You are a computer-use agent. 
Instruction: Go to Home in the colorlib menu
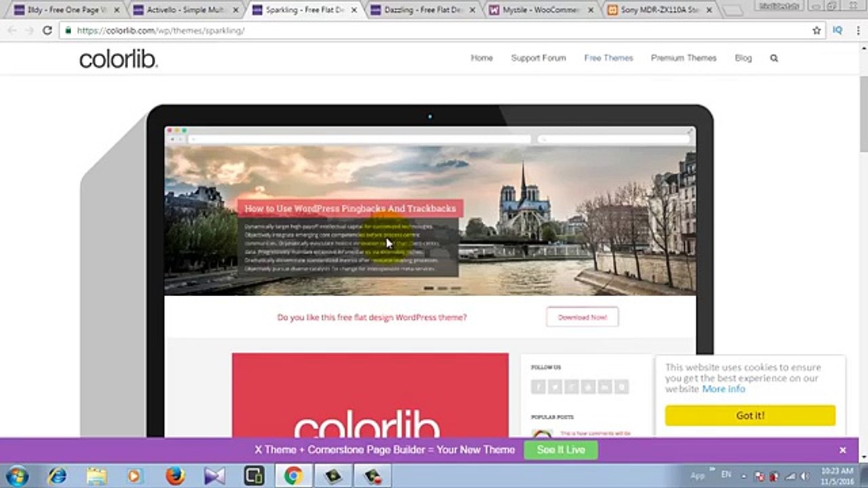[x=482, y=58]
